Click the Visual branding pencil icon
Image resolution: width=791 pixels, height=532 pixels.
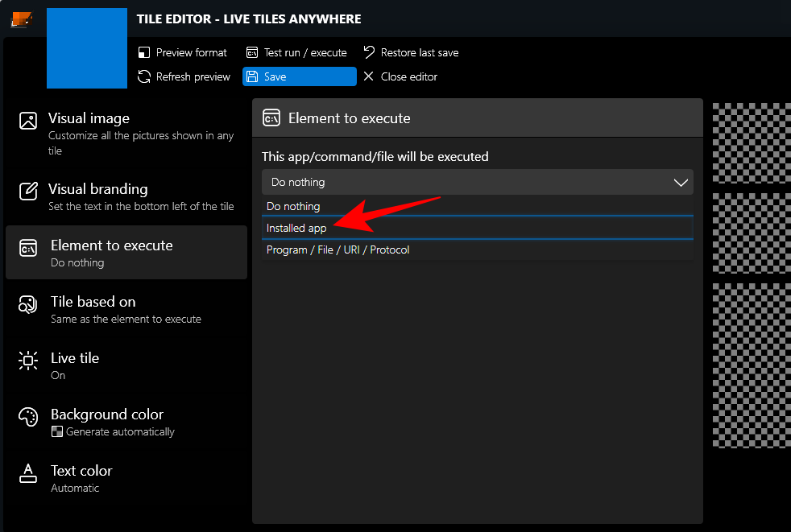tap(28, 192)
